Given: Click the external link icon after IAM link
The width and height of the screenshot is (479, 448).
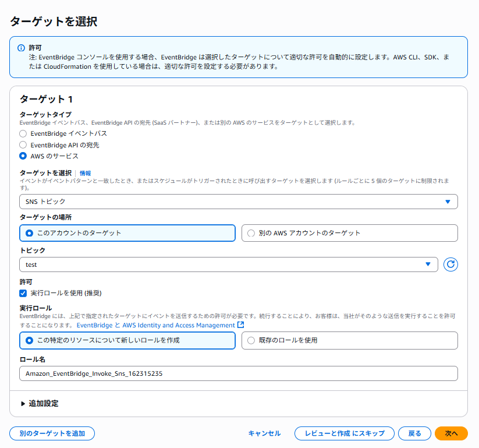Looking at the screenshot, I should click(x=241, y=324).
